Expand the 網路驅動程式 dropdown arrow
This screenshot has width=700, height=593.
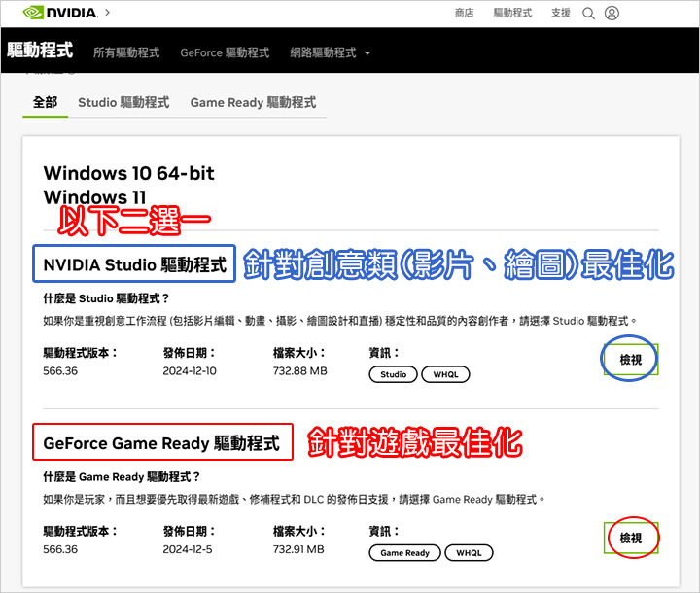[x=367, y=53]
